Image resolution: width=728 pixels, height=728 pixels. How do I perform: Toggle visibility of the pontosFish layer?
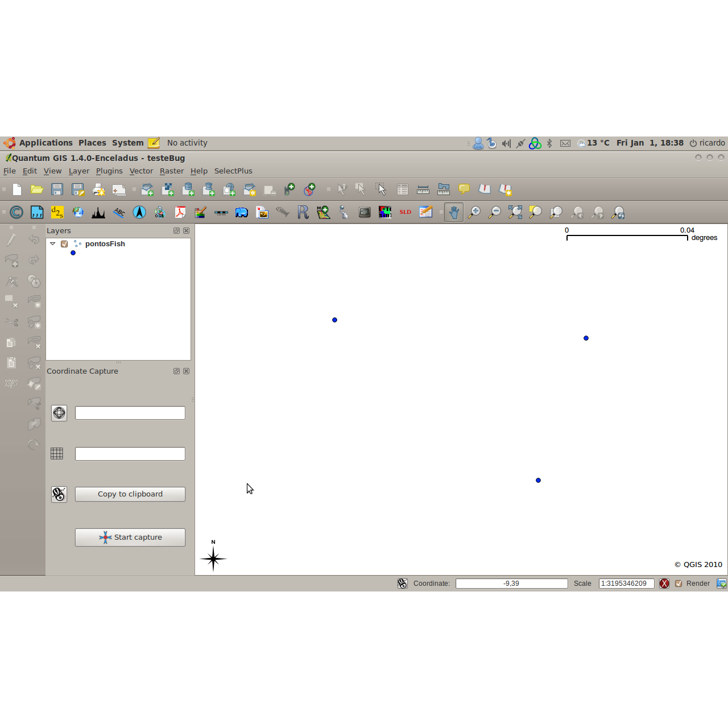pyautogui.click(x=64, y=244)
